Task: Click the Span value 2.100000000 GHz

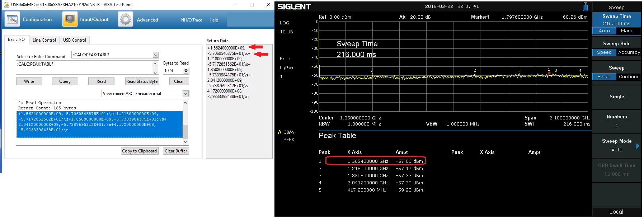Action: 570,118
